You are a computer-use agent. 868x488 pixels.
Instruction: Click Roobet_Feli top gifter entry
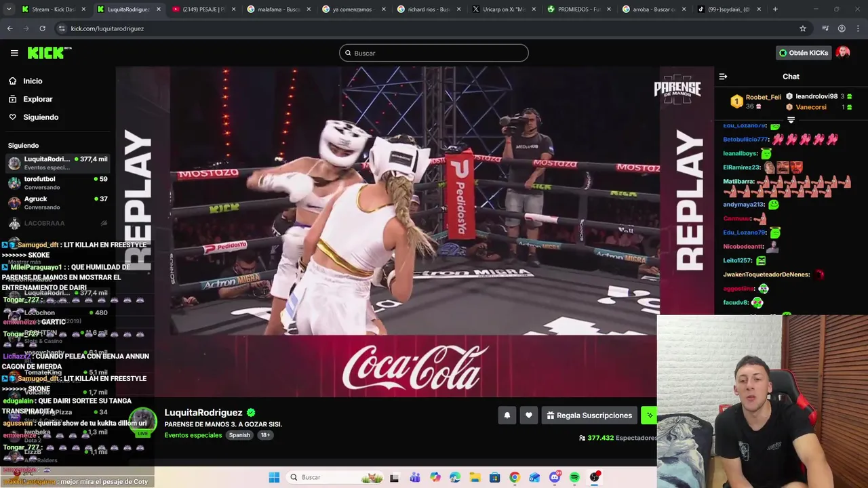755,102
